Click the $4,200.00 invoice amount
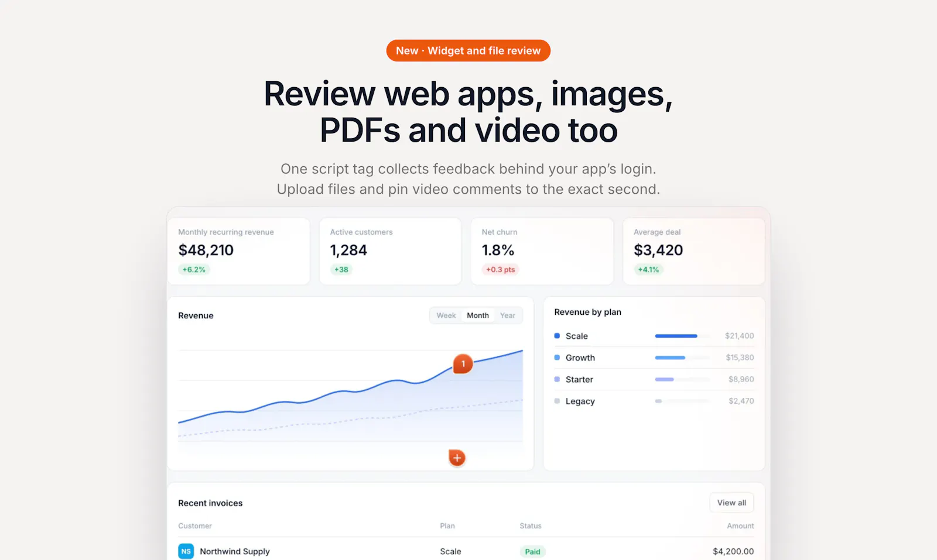 (733, 551)
